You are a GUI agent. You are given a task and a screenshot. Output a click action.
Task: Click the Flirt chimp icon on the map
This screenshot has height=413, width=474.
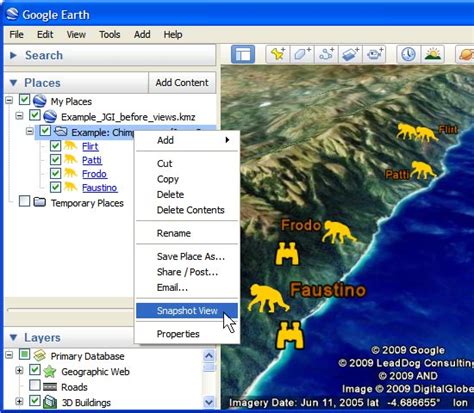pyautogui.click(x=417, y=132)
